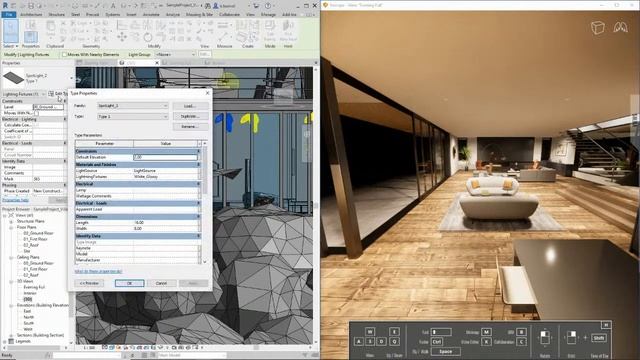Collapse Electrical - Lighting section in Properties
Viewport: 640px width, 360px height.
click(64, 119)
